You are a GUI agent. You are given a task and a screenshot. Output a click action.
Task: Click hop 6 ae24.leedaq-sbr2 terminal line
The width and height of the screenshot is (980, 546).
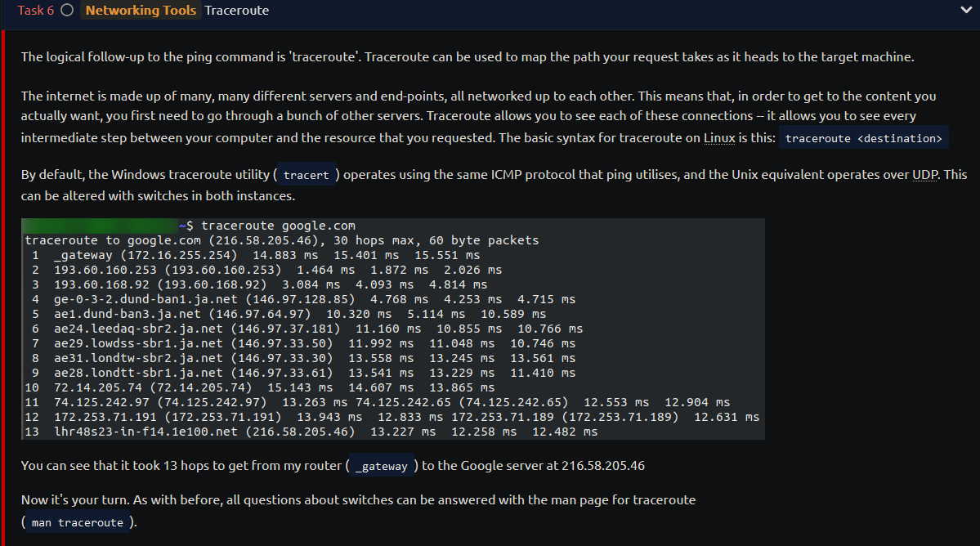(304, 329)
